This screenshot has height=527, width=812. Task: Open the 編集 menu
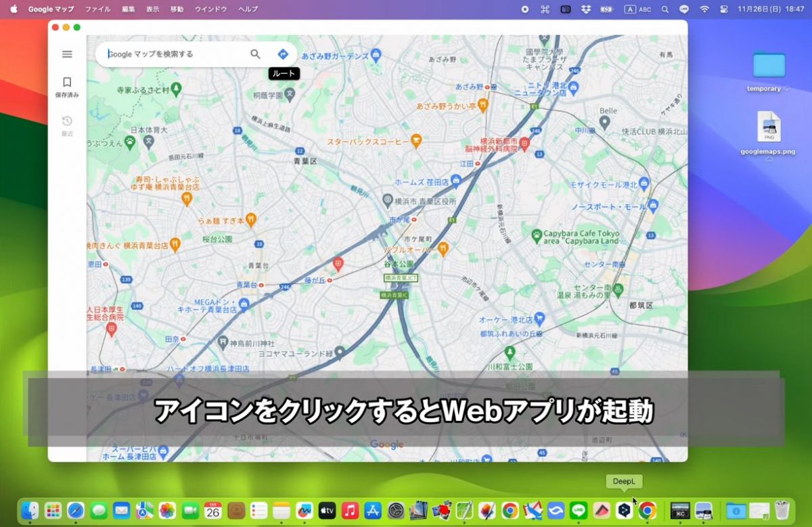129,9
